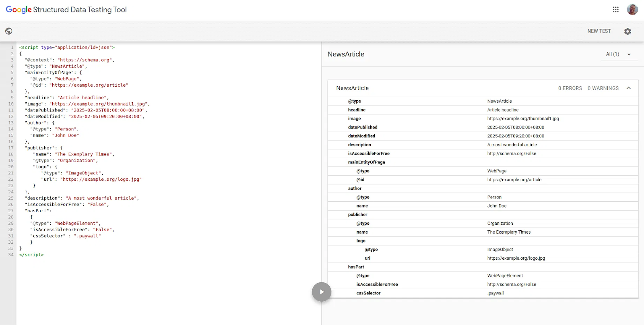Select the dateModified result row
The height and width of the screenshot is (325, 644).
pyautogui.click(x=483, y=136)
